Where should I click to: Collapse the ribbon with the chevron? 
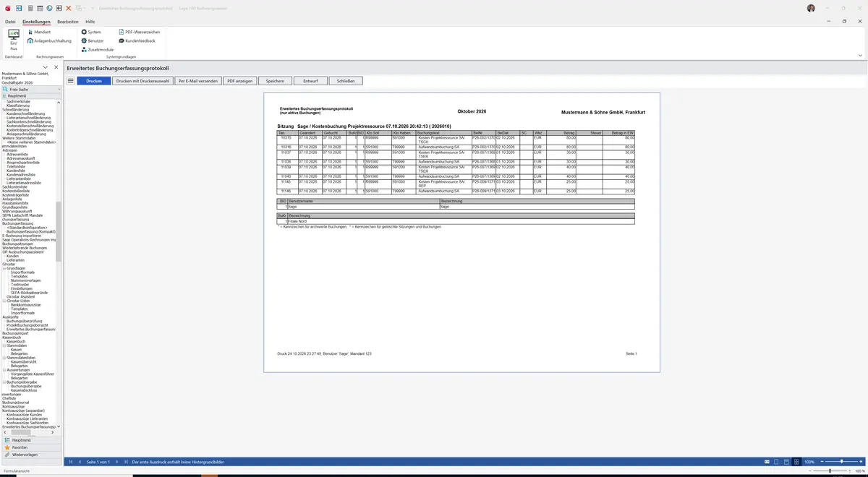pyautogui.click(x=860, y=55)
